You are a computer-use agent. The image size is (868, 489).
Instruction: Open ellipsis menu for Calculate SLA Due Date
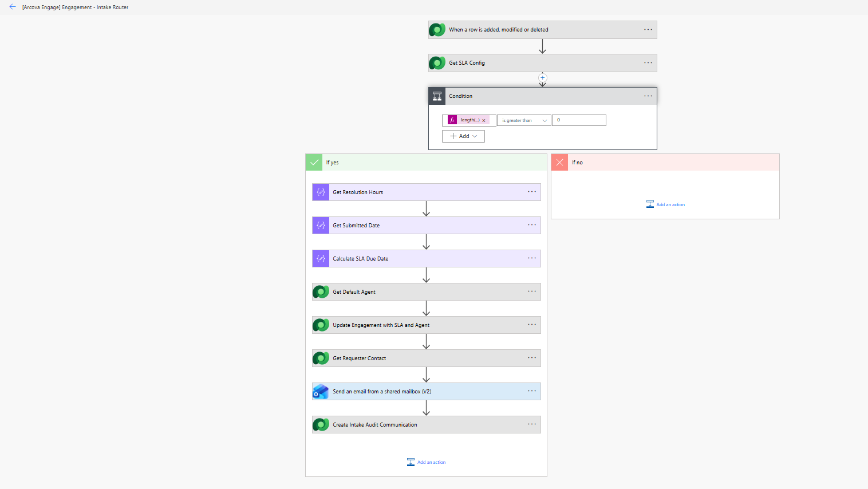532,258
